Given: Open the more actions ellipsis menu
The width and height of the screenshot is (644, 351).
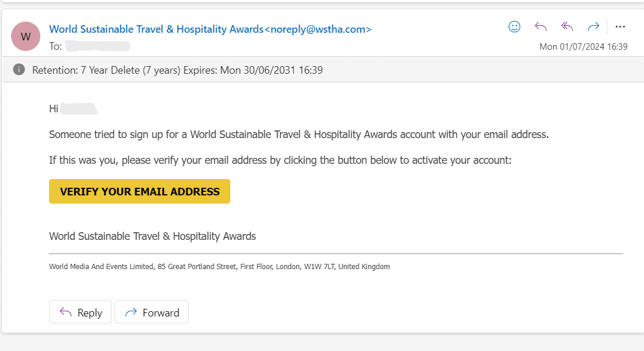Looking at the screenshot, I should (620, 27).
